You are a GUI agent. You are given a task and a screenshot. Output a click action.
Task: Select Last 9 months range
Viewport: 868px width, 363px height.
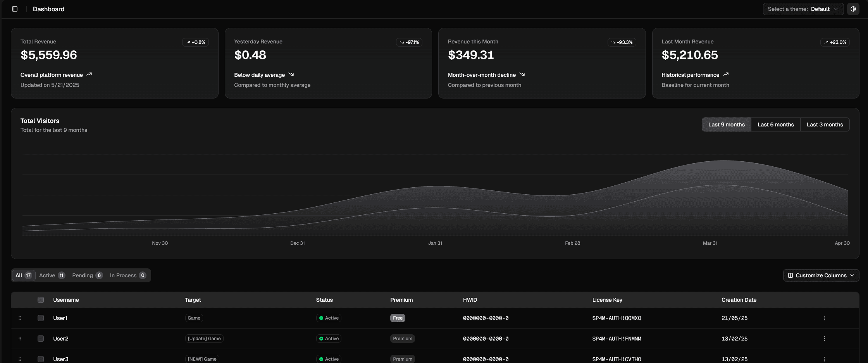pyautogui.click(x=727, y=124)
